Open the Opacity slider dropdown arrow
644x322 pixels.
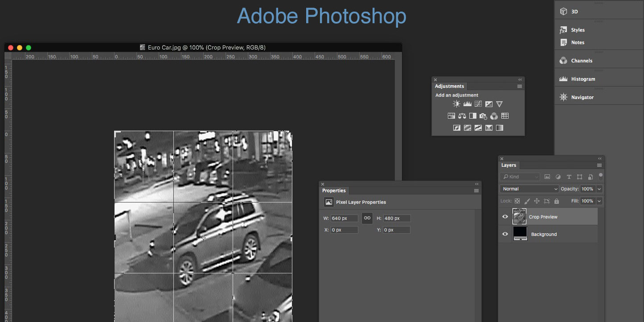click(599, 189)
